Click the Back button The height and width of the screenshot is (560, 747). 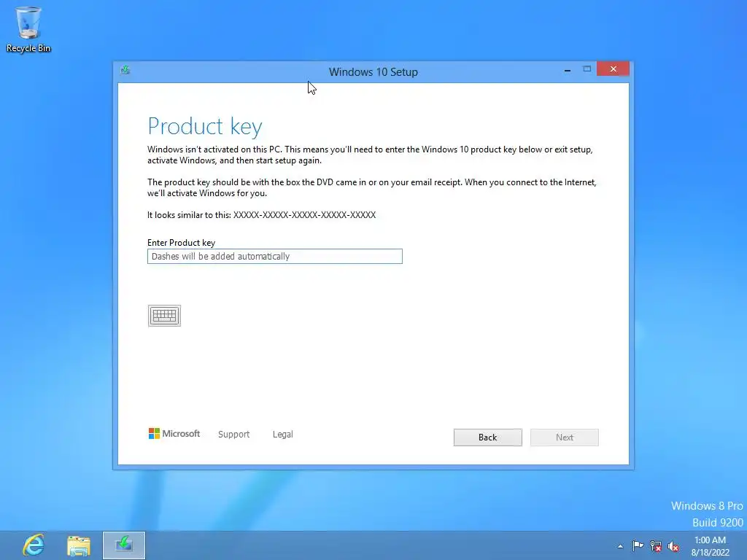487,437
